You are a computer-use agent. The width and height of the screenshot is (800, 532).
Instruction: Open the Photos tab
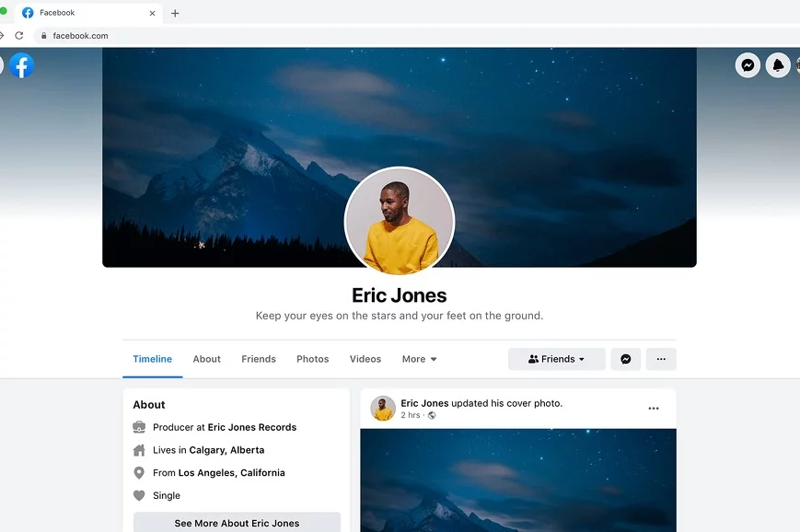312,359
